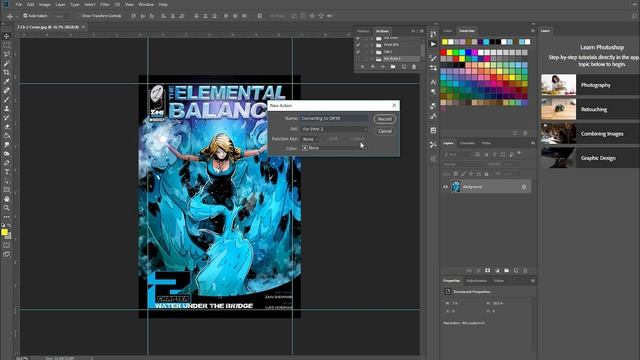
Task: Pick the red swatch in Swatches panel
Action: [443, 52]
